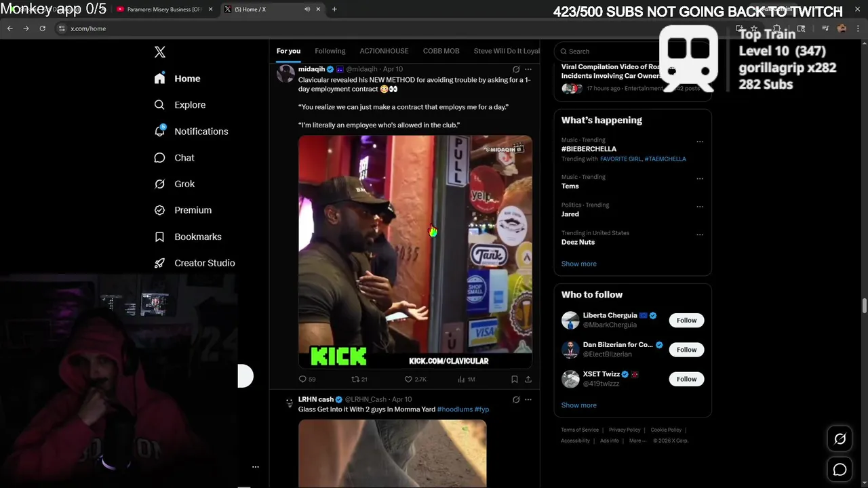Image resolution: width=868 pixels, height=488 pixels.
Task: Open the #fyp hashtag link
Action: pos(481,409)
